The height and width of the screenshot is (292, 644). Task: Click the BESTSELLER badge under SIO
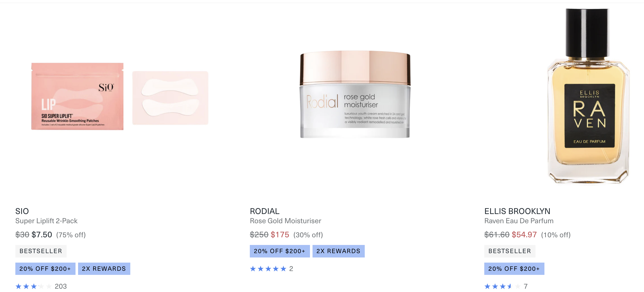[x=41, y=251]
